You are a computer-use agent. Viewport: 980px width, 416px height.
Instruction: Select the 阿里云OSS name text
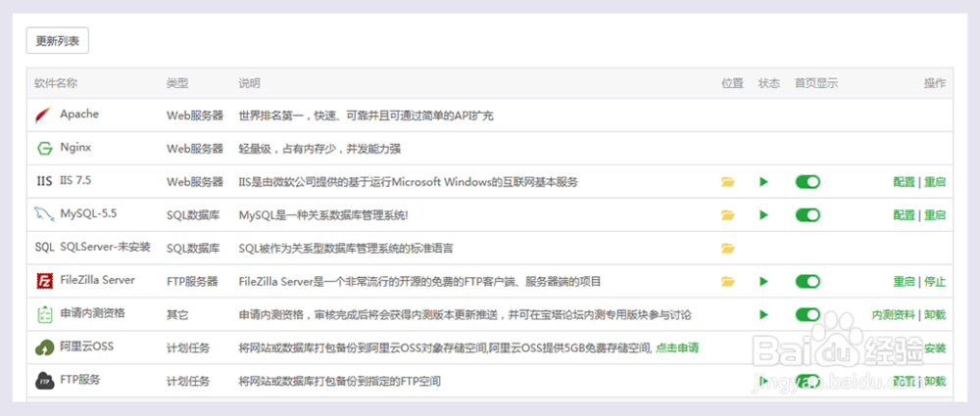87,347
